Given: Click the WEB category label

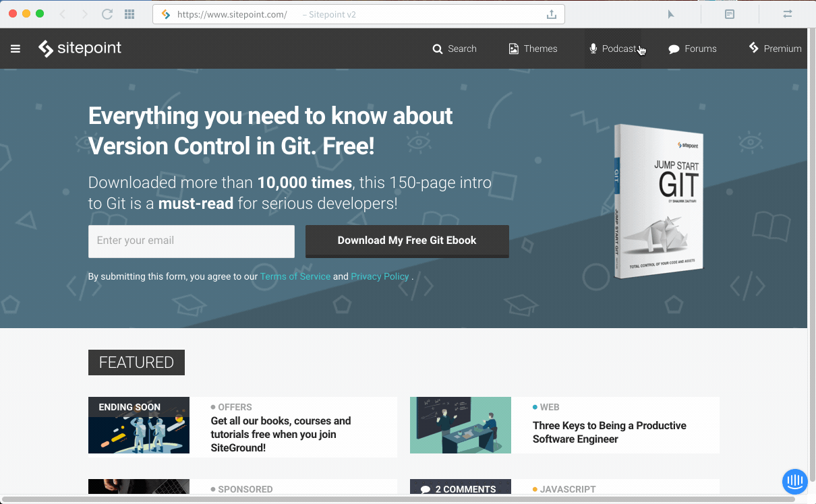Looking at the screenshot, I should coord(550,407).
